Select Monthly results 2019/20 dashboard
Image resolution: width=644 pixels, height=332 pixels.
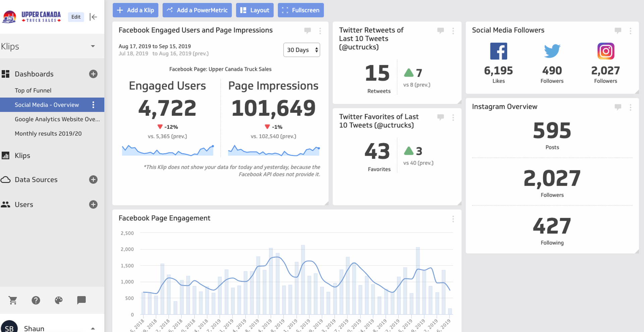48,134
